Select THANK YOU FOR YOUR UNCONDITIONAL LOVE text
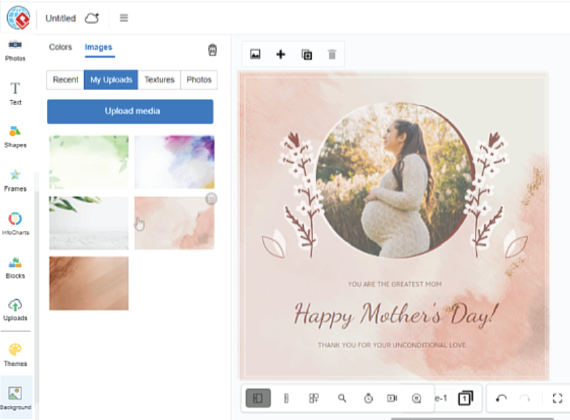Viewport: 570px width, 420px height. coord(392,345)
